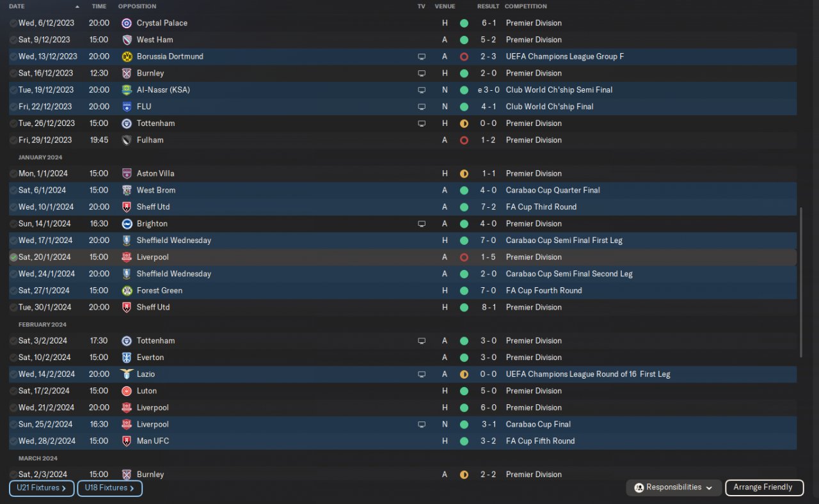Toggle the check circle beside Sat, 3/2/2024
Viewport: 819px width, 504px height.
[x=13, y=341]
